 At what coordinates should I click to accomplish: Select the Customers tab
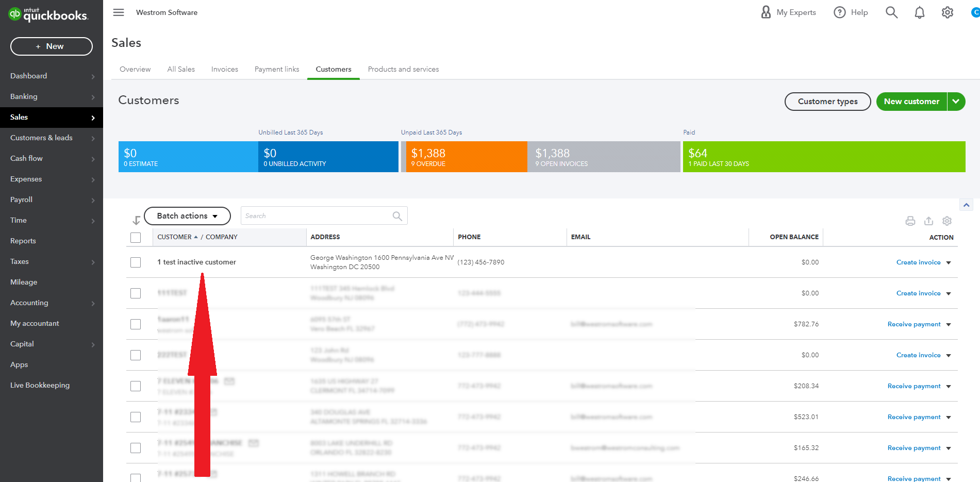click(334, 69)
